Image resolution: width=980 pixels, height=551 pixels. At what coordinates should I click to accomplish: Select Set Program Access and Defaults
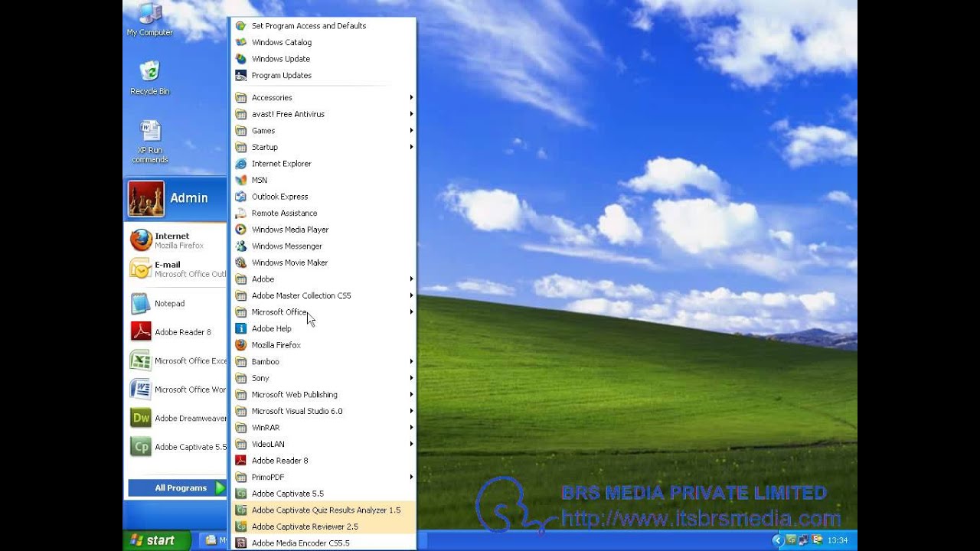pos(323,26)
